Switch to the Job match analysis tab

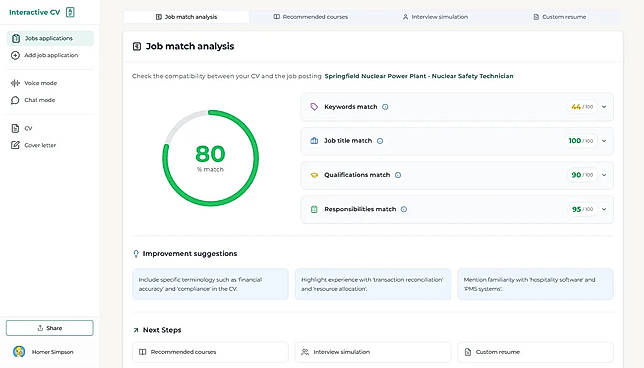pyautogui.click(x=186, y=17)
